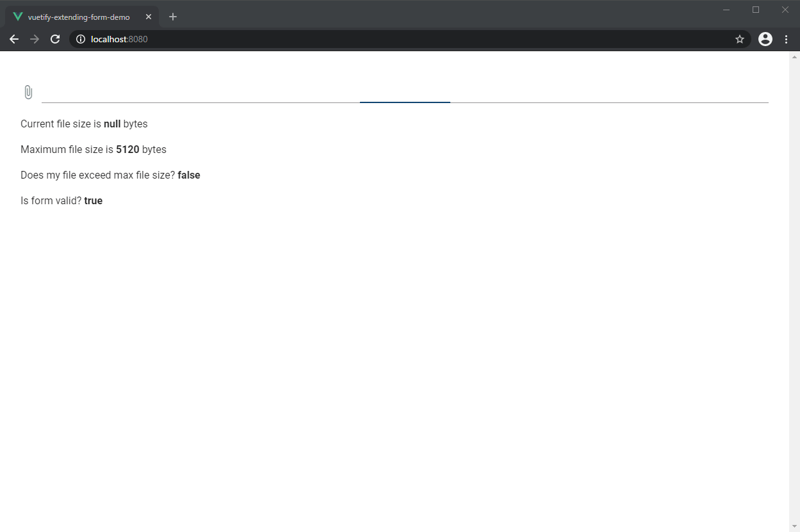
Task: Open the Chrome profile avatar menu
Action: pyautogui.click(x=765, y=39)
